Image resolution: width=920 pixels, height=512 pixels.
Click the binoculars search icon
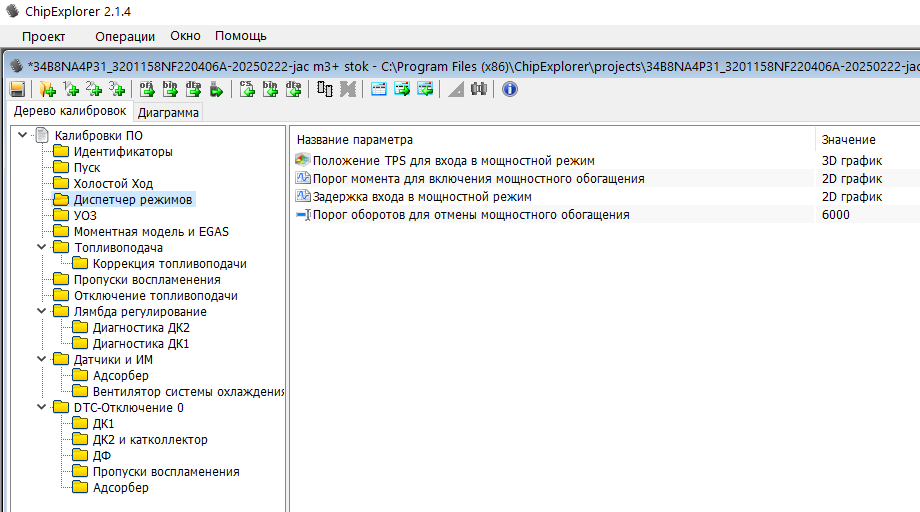tap(479, 89)
